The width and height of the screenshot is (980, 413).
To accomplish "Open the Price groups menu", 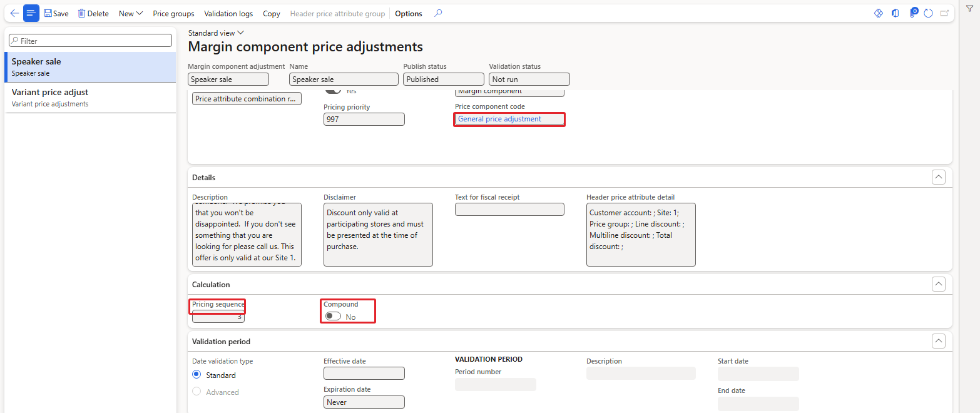I will (x=173, y=13).
